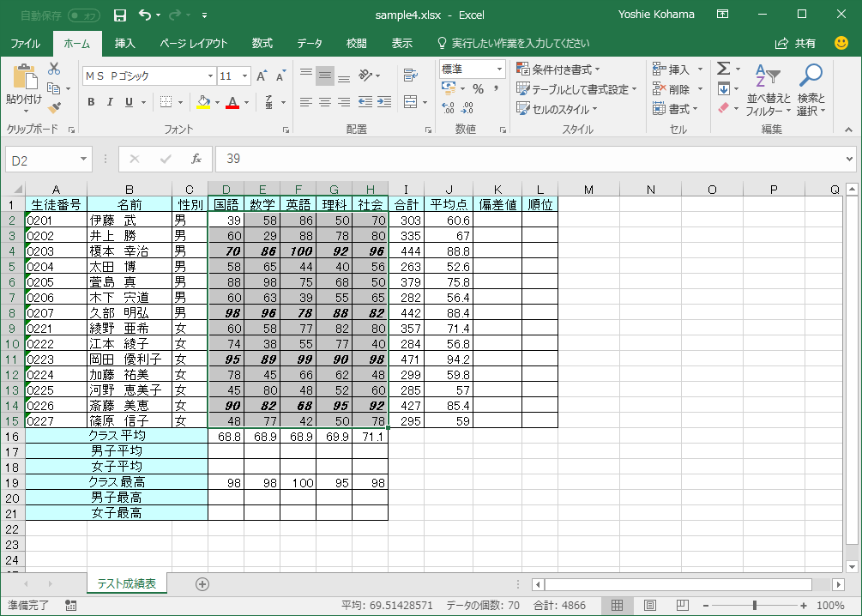The width and height of the screenshot is (862, 616).
Task: Click the Clear eraser icon in editing group
Action: 723,108
